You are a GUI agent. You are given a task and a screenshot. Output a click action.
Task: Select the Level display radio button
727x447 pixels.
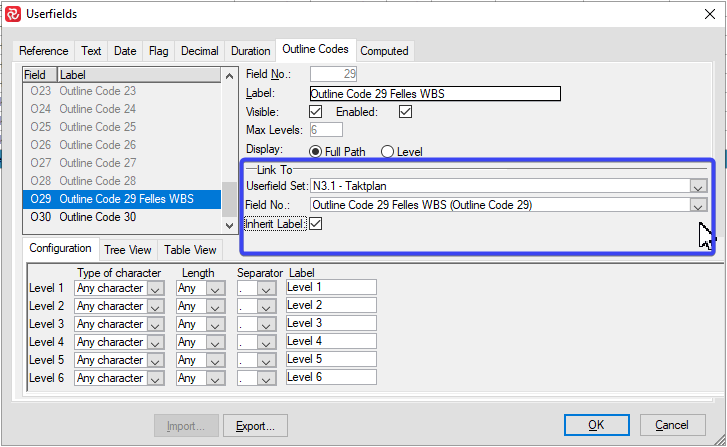click(387, 151)
